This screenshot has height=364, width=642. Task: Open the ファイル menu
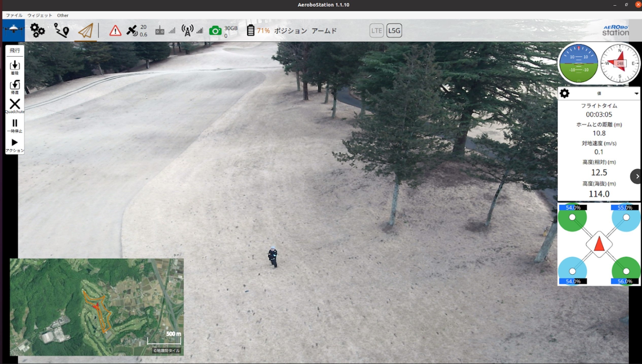pyautogui.click(x=14, y=15)
